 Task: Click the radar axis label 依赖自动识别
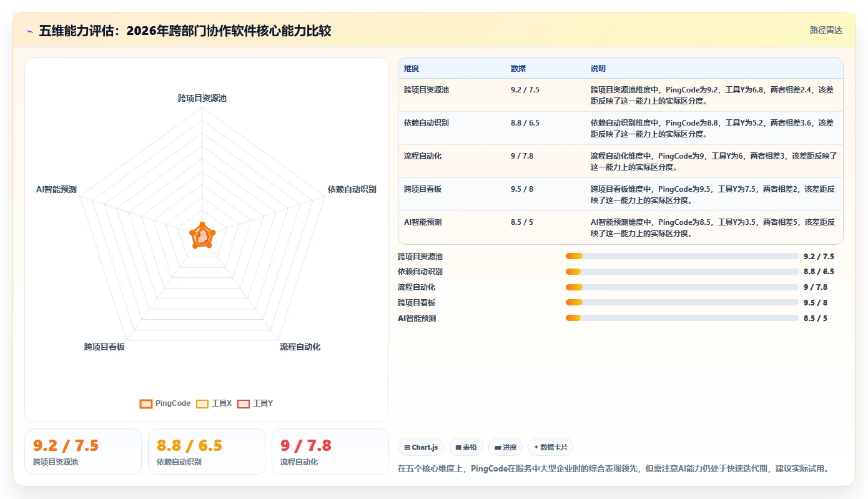click(x=352, y=189)
